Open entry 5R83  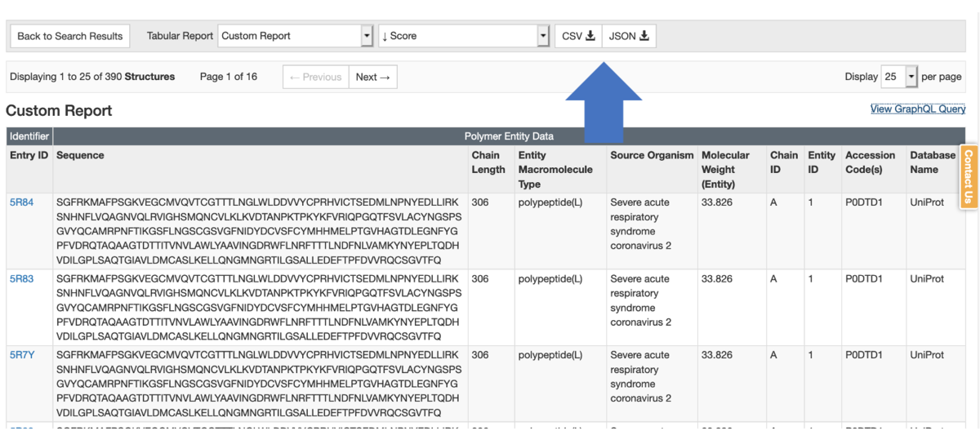[x=21, y=279]
